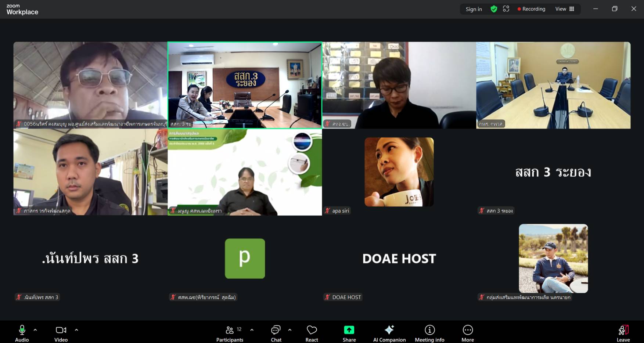Viewport: 644px width, 343px height.
Task: Launch AI Companion
Action: pyautogui.click(x=389, y=333)
